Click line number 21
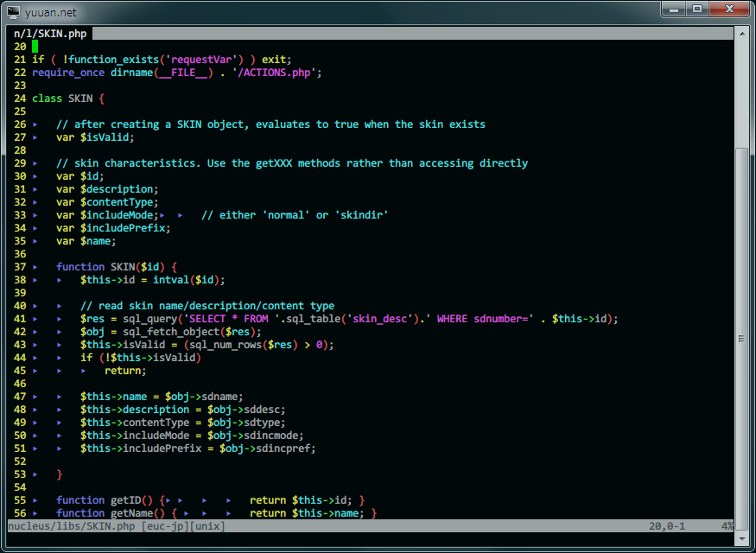This screenshot has width=756, height=553. click(x=20, y=60)
